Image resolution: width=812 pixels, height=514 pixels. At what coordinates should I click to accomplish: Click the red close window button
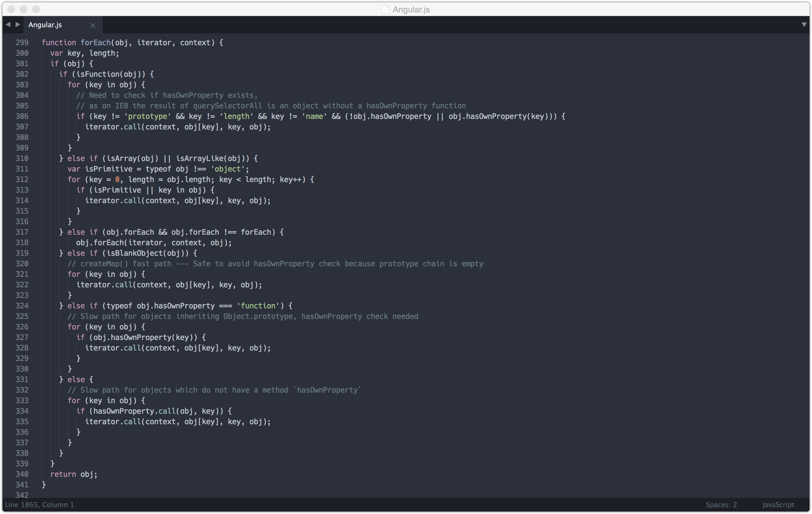[x=11, y=10]
